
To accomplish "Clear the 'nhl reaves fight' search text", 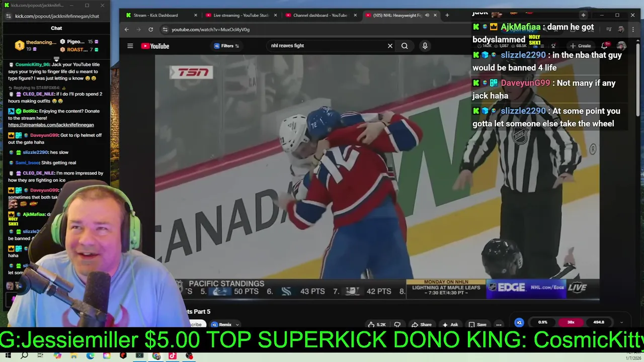I will click(390, 46).
